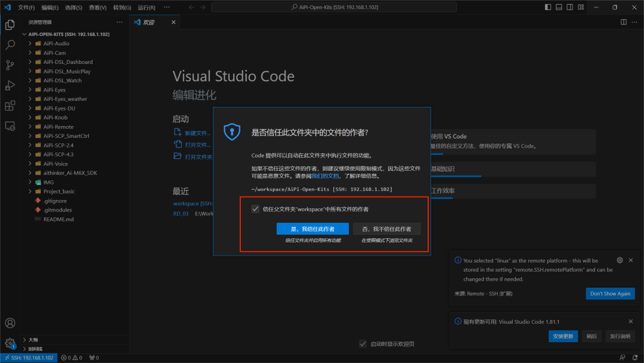Open the Edit menu
Viewport: 644px width, 363px height.
49,7
